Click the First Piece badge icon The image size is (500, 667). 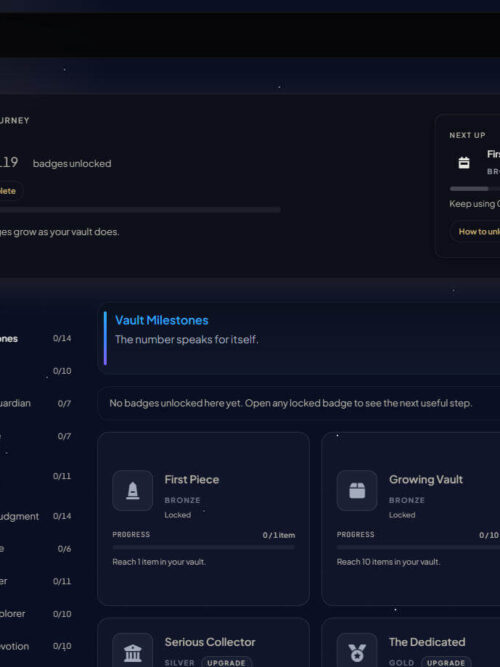[133, 490]
